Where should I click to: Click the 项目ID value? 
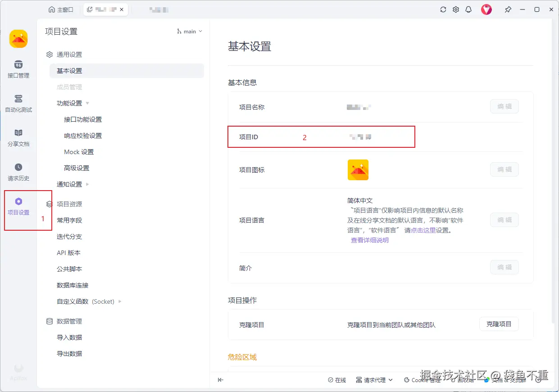point(361,137)
